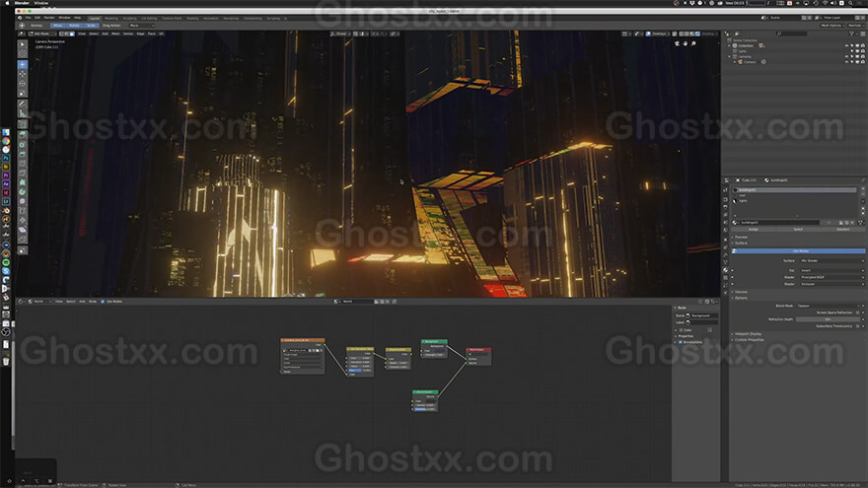Click the blue Use Nodes button
Viewport: 868px width, 488px height.
coord(800,251)
